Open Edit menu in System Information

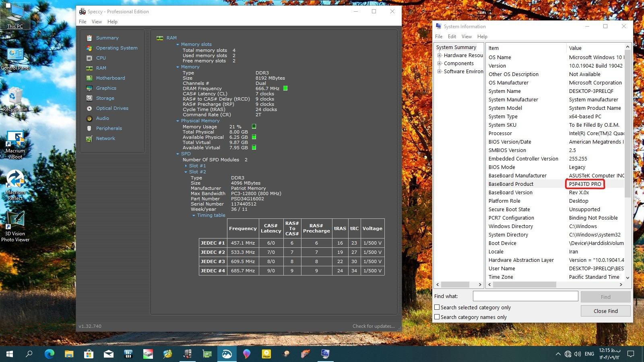click(452, 37)
